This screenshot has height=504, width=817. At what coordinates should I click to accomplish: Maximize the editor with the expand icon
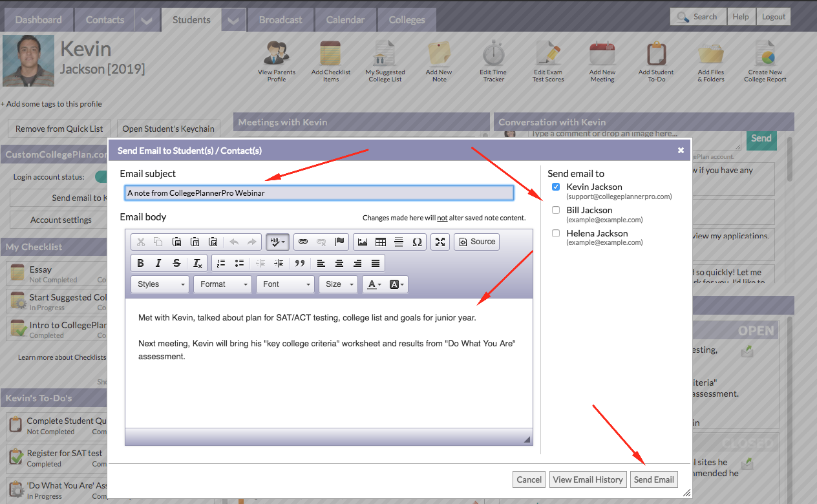pos(440,242)
